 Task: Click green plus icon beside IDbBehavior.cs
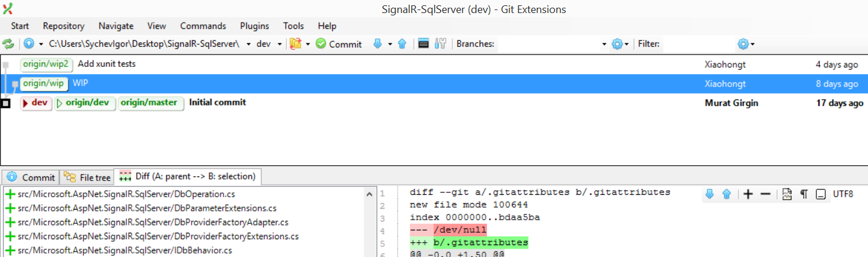[10, 250]
